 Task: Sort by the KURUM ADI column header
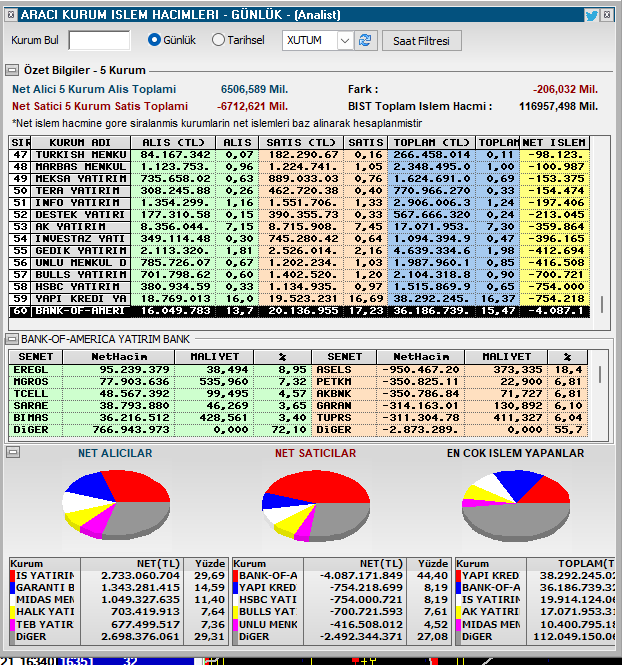point(80,142)
